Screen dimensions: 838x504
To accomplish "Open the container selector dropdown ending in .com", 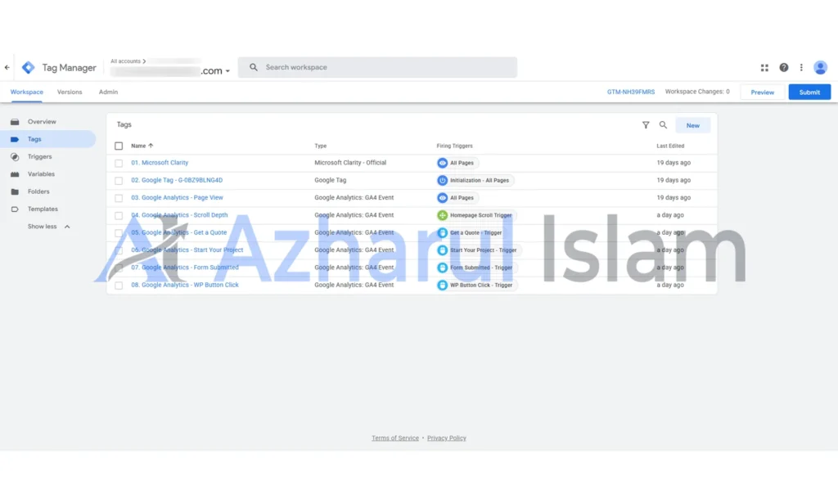I will tap(170, 70).
